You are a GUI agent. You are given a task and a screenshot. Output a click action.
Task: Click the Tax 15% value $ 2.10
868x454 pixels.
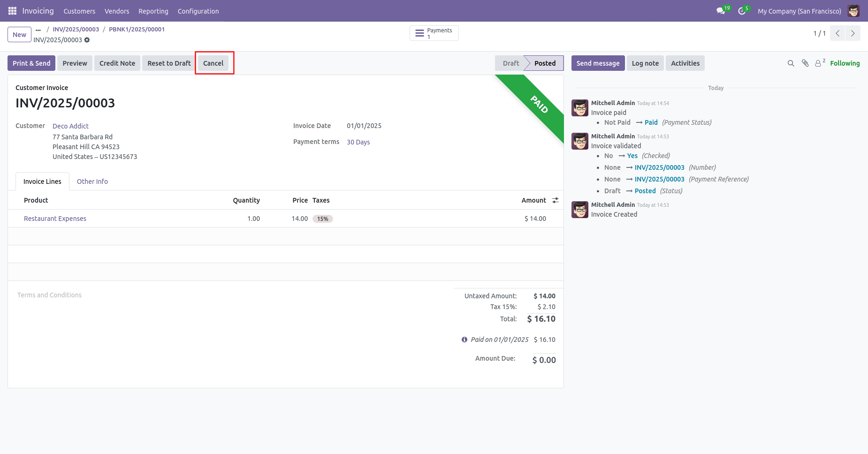coord(547,307)
